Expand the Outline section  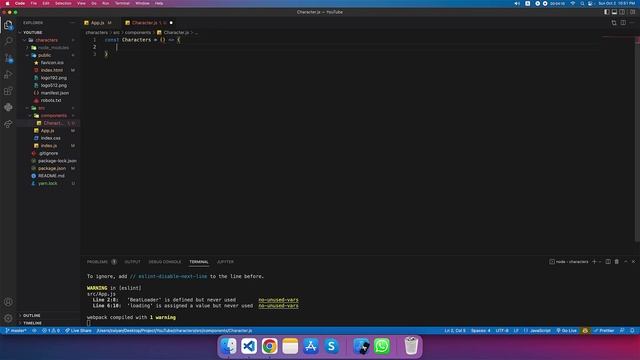[31, 316]
